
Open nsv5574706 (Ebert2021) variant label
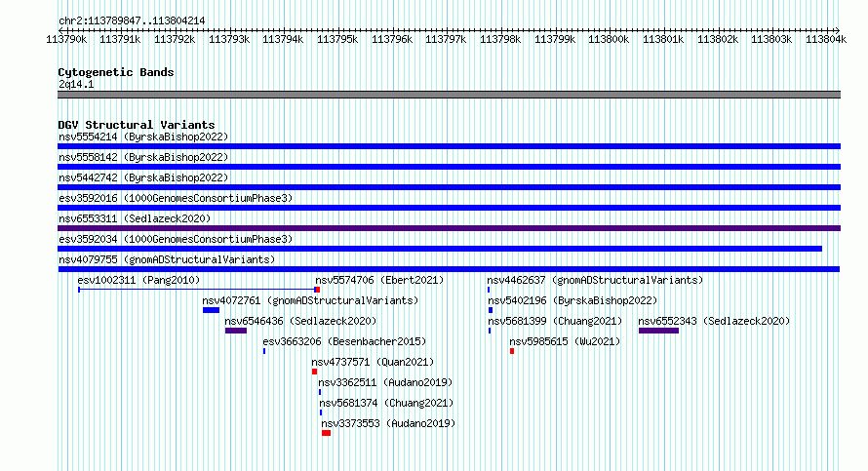[x=379, y=280]
